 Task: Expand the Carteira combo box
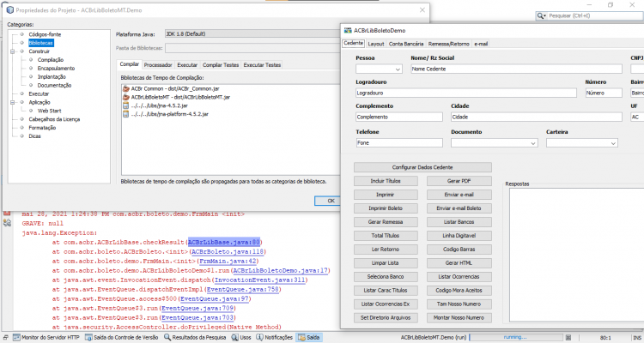(x=581, y=143)
